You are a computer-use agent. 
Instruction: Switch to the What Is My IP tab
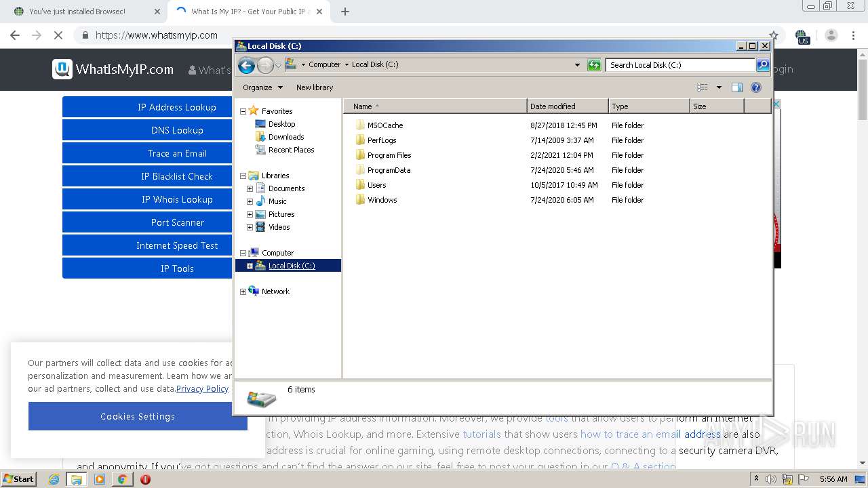[248, 12]
